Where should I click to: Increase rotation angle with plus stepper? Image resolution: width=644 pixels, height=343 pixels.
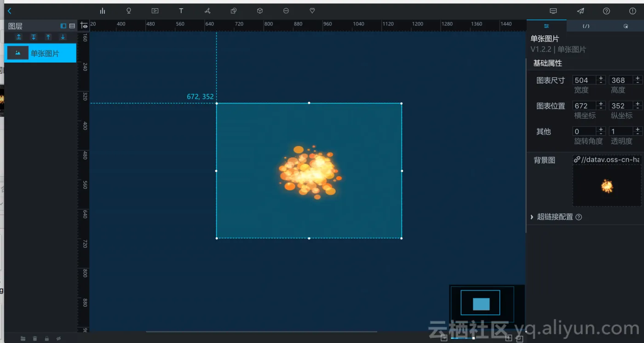pyautogui.click(x=601, y=129)
